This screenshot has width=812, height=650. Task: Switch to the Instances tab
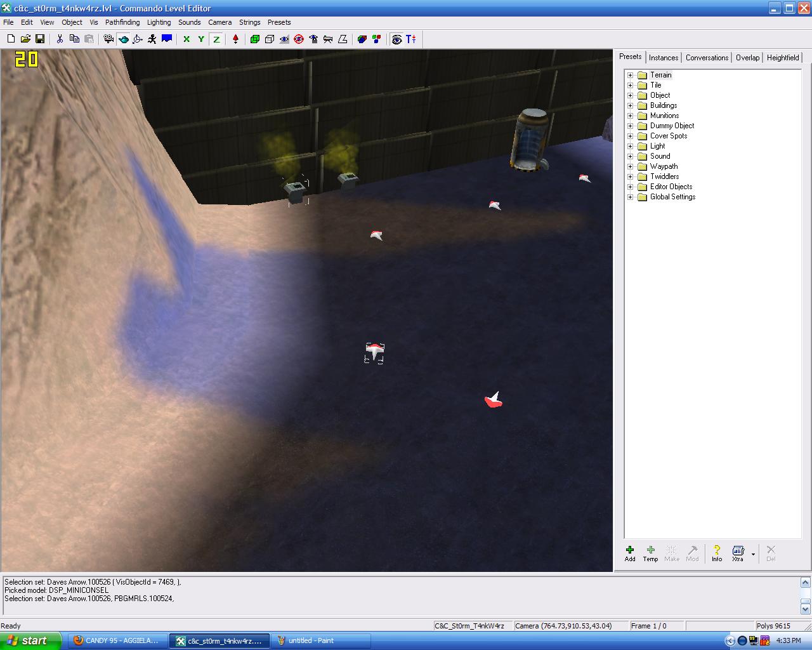pyautogui.click(x=664, y=57)
